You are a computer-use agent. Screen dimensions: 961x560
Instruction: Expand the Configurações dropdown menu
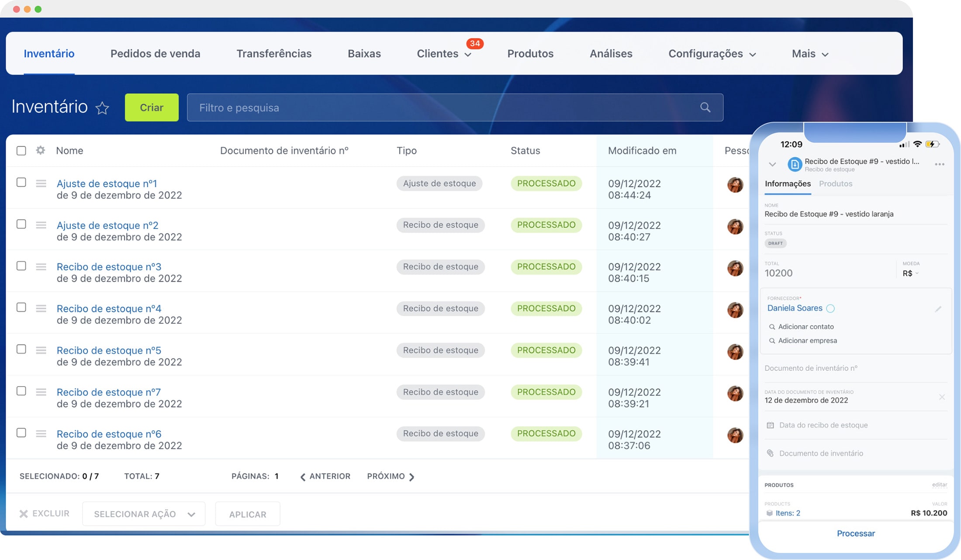click(712, 54)
